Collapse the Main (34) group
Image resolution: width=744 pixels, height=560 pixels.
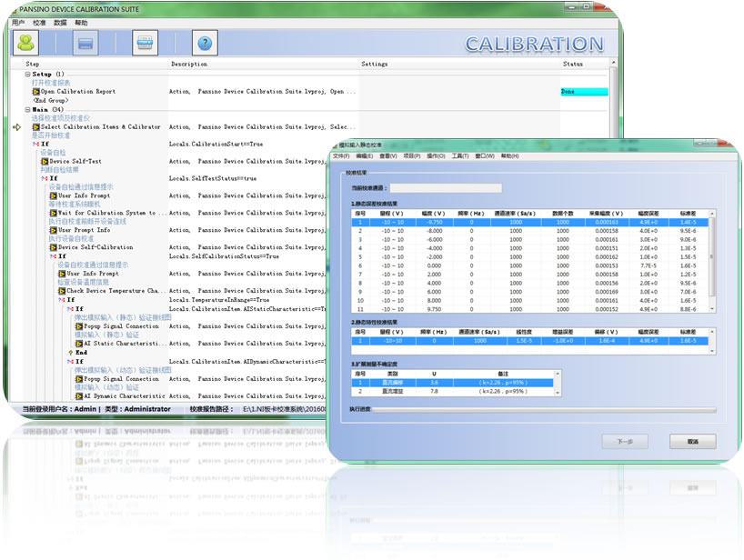(28, 110)
